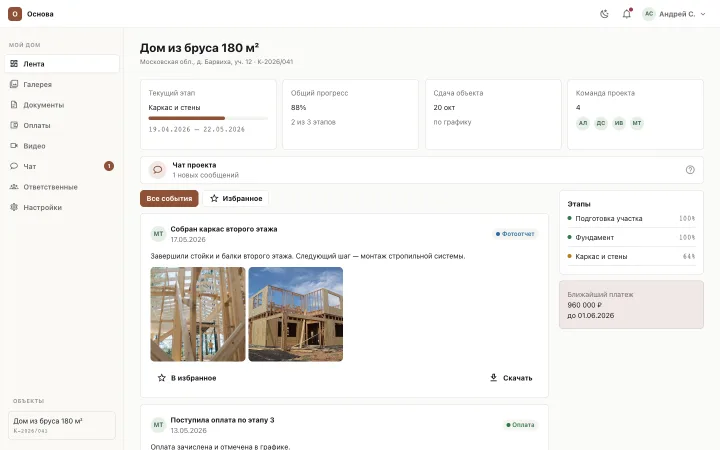Click the Текущий этап progress bar

point(208,118)
